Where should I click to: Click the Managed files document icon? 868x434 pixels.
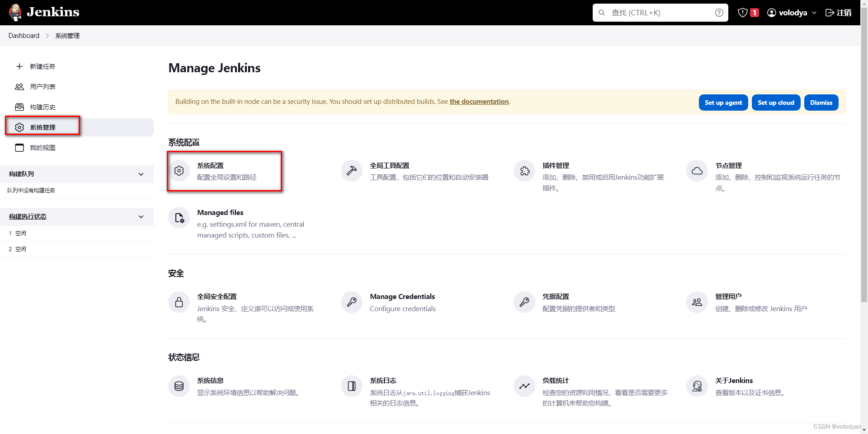point(179,218)
